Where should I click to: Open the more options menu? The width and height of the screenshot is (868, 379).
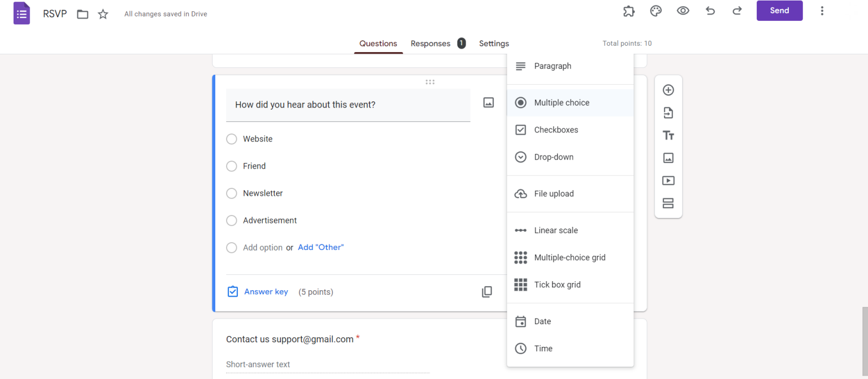point(822,11)
